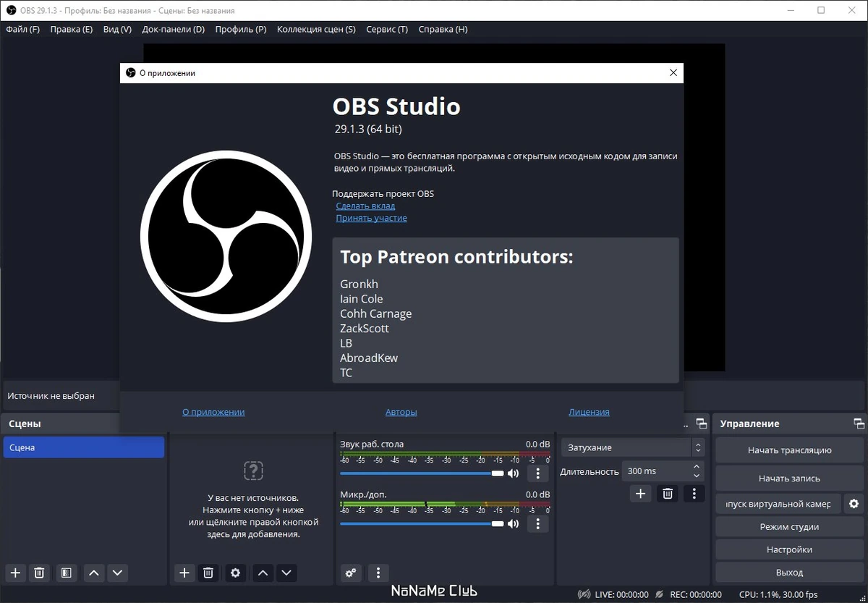
Task: Open Сервис (T) menu
Action: (387, 29)
